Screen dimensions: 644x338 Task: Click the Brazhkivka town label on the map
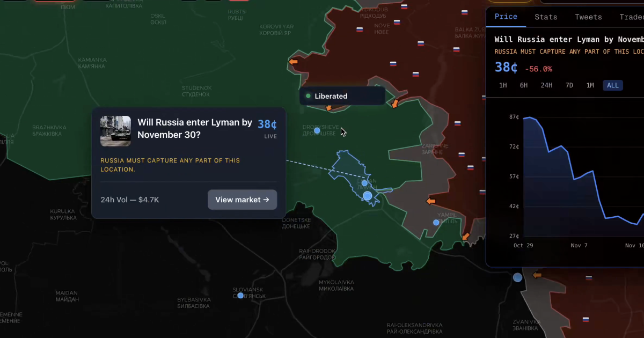click(49, 131)
